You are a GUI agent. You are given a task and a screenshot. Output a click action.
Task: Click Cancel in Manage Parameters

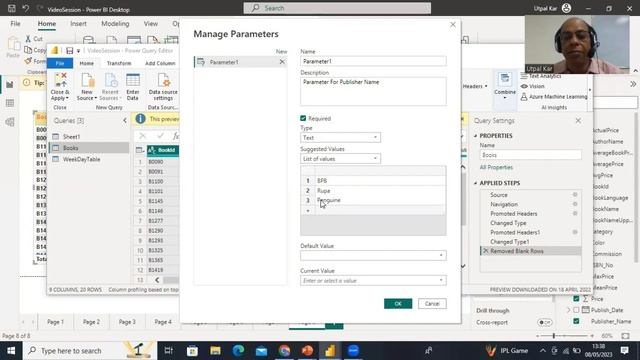point(432,304)
